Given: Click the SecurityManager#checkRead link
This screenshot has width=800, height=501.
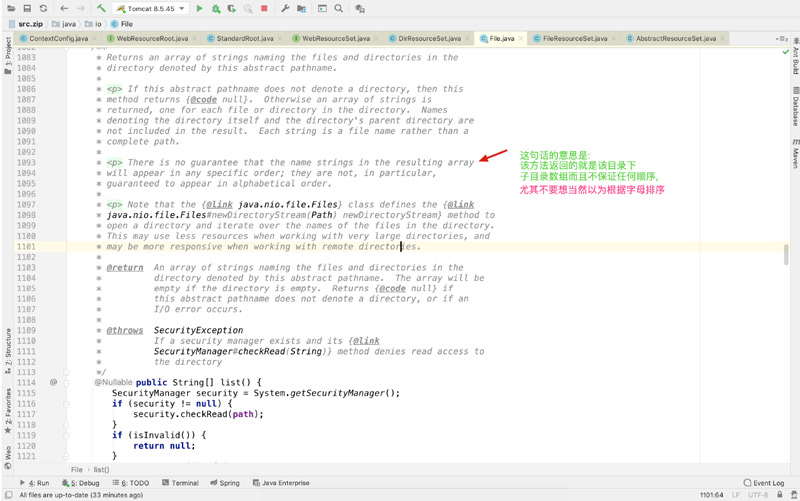Looking at the screenshot, I should 239,352.
